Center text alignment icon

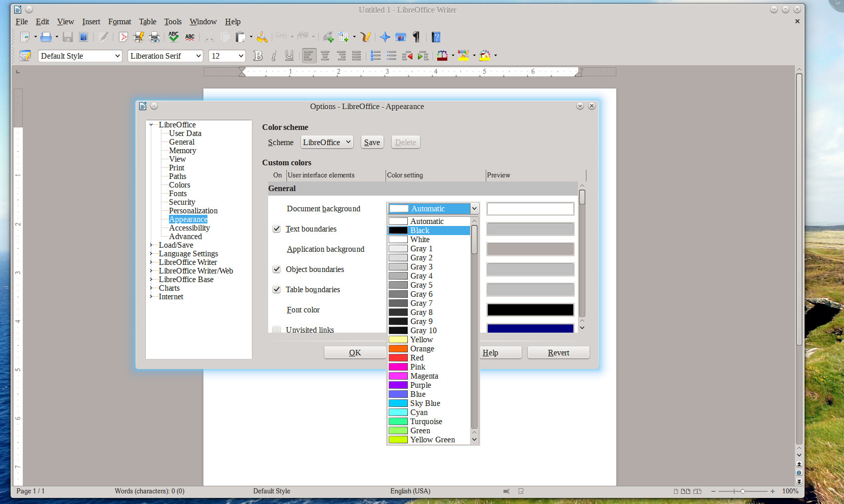[325, 56]
